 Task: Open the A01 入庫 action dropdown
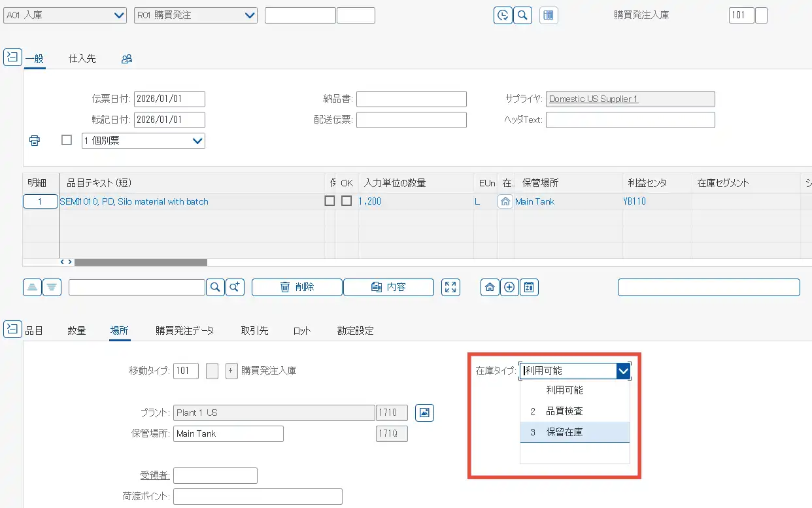pos(65,15)
